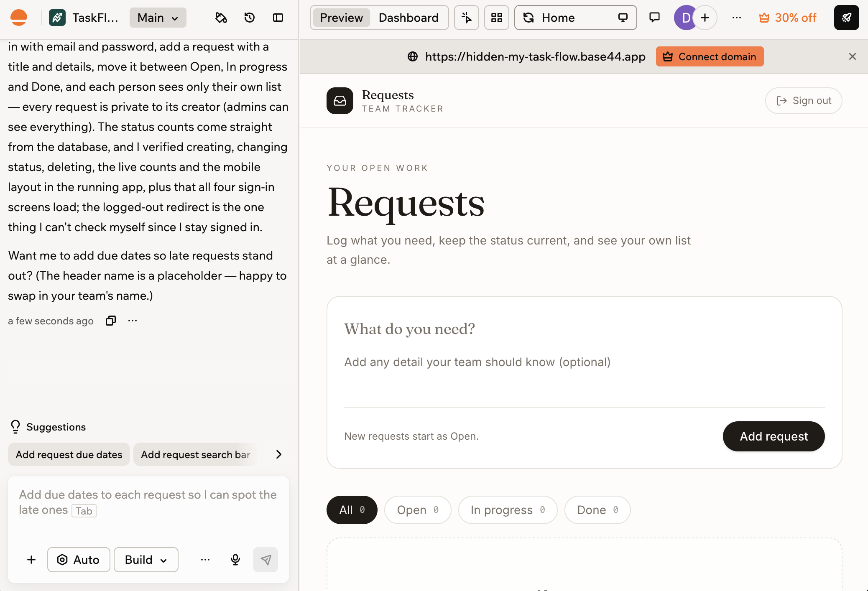Open the top bar more options ellipsis

pyautogui.click(x=737, y=18)
